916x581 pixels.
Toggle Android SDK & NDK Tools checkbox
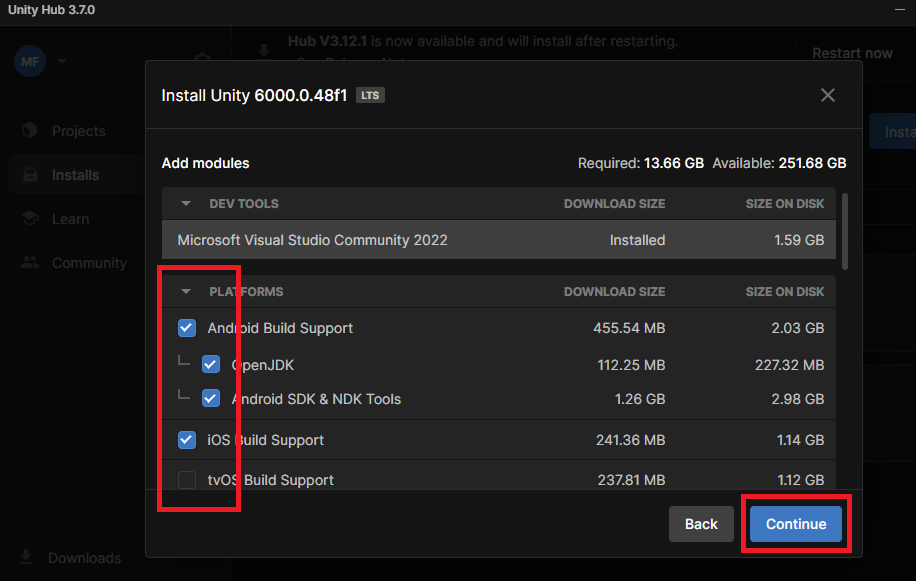click(x=211, y=399)
